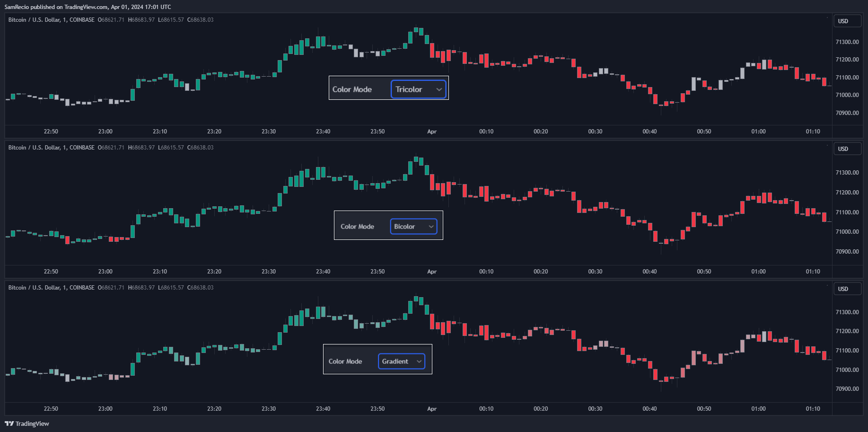Click the Color Mode label beside Tricolor
The height and width of the screenshot is (432, 868).
coord(352,89)
